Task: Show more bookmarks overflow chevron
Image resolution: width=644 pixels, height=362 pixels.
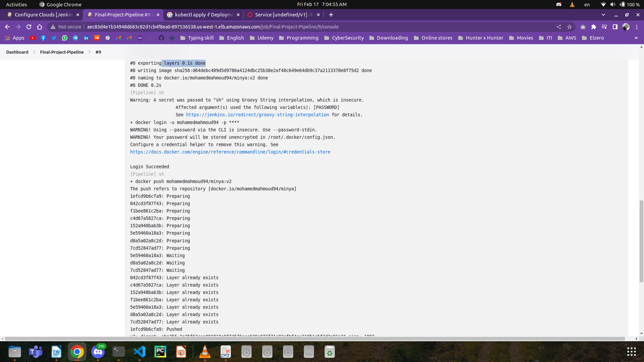Action: tap(636, 38)
